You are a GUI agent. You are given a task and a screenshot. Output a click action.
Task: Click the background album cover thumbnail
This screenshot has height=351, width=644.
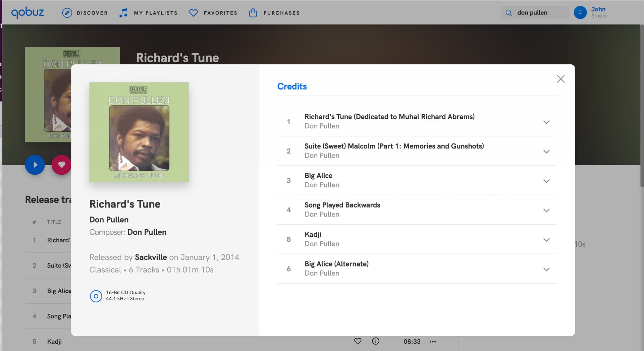coord(48,95)
